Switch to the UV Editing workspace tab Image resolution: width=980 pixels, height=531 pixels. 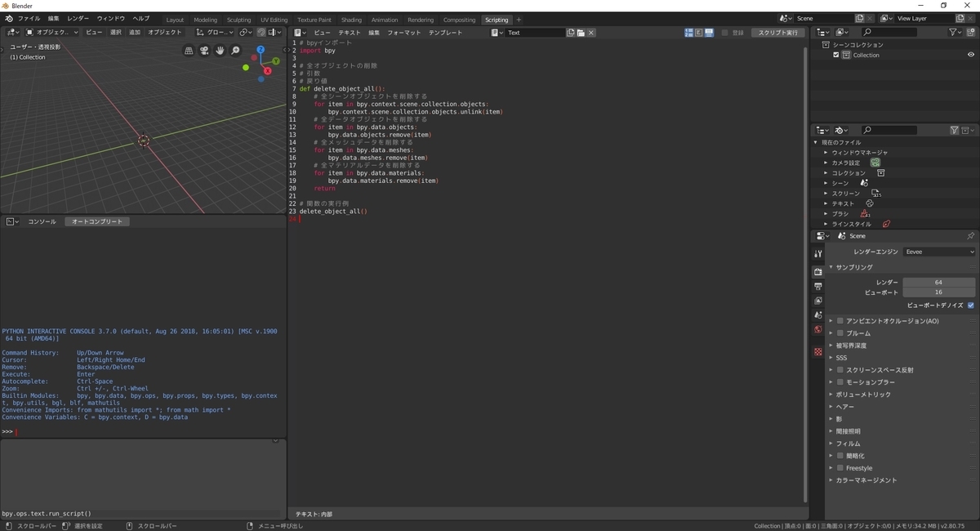coord(274,20)
